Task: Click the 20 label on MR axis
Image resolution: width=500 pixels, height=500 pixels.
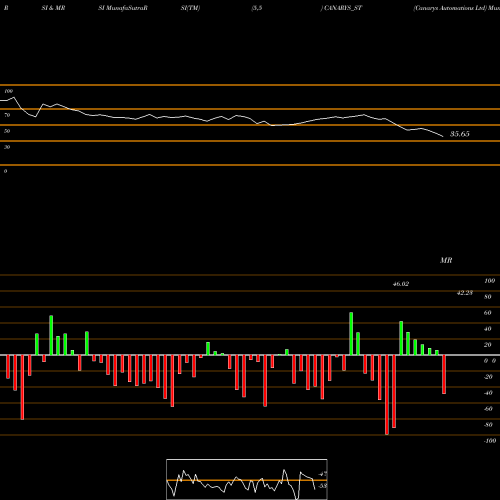Action: (x=488, y=345)
